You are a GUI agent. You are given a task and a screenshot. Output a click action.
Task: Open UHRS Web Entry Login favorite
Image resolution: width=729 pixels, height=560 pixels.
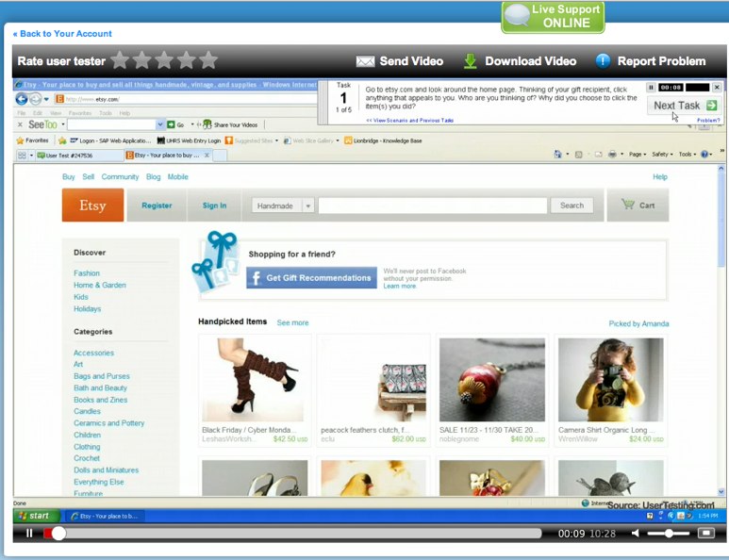pos(189,140)
